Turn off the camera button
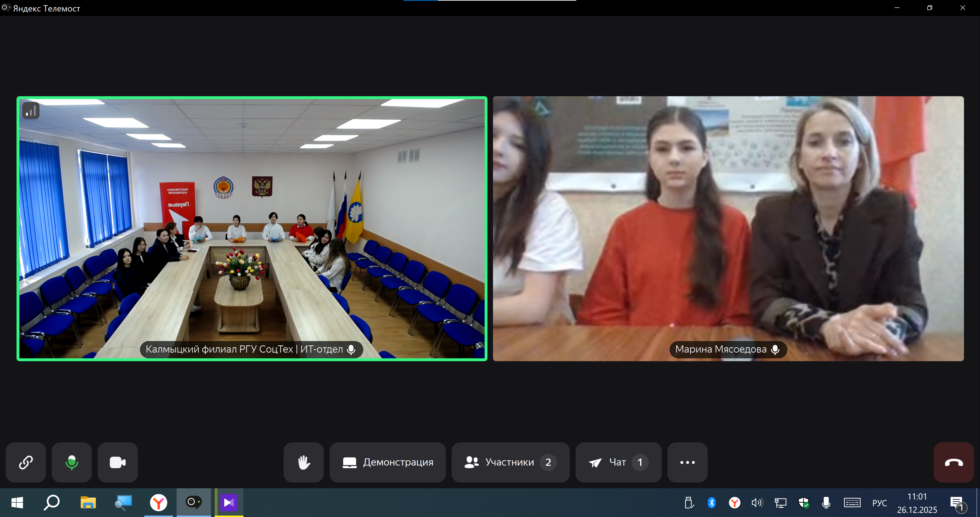 (x=118, y=462)
